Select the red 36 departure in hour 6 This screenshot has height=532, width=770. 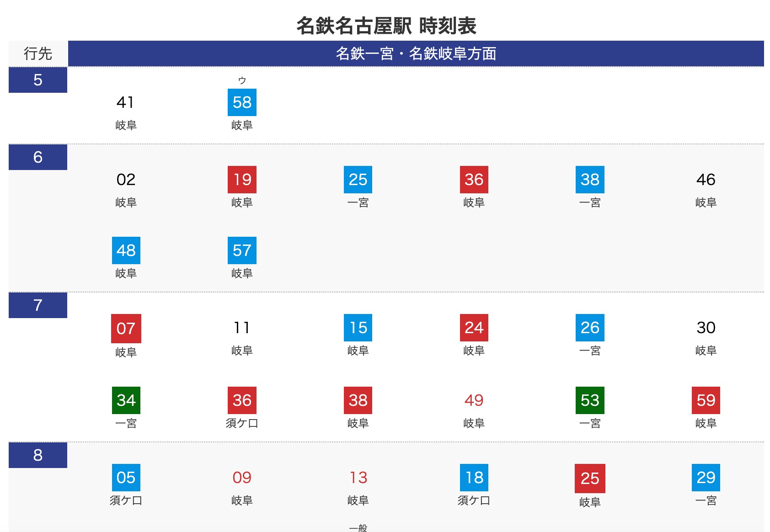click(x=474, y=180)
